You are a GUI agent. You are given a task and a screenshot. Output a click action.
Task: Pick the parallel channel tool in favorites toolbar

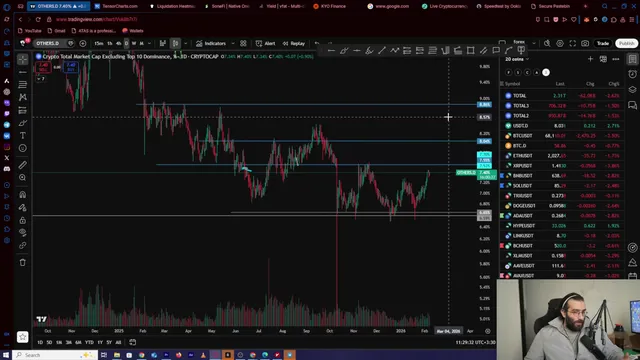click(483, 51)
